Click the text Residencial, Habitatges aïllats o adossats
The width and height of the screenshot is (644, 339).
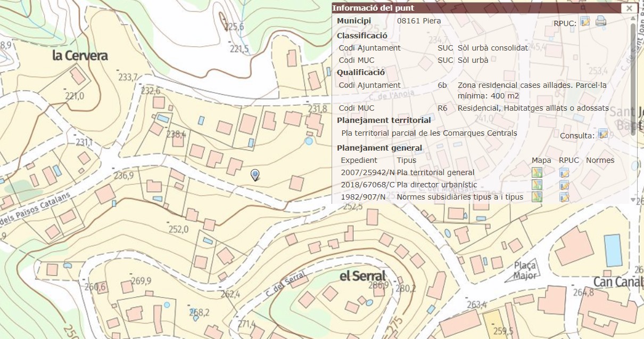[x=533, y=108]
